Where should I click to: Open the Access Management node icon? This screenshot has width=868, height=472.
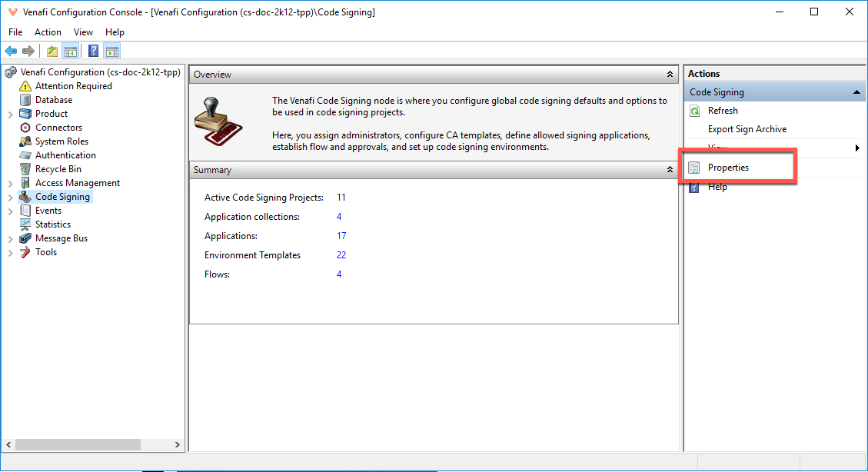click(25, 183)
